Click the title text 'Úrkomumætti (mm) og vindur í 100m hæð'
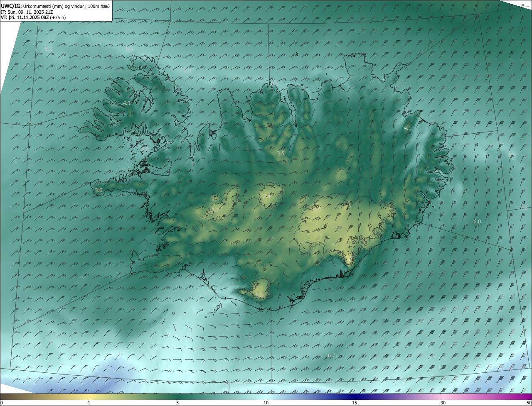This screenshot has width=532, height=406. click(x=66, y=6)
